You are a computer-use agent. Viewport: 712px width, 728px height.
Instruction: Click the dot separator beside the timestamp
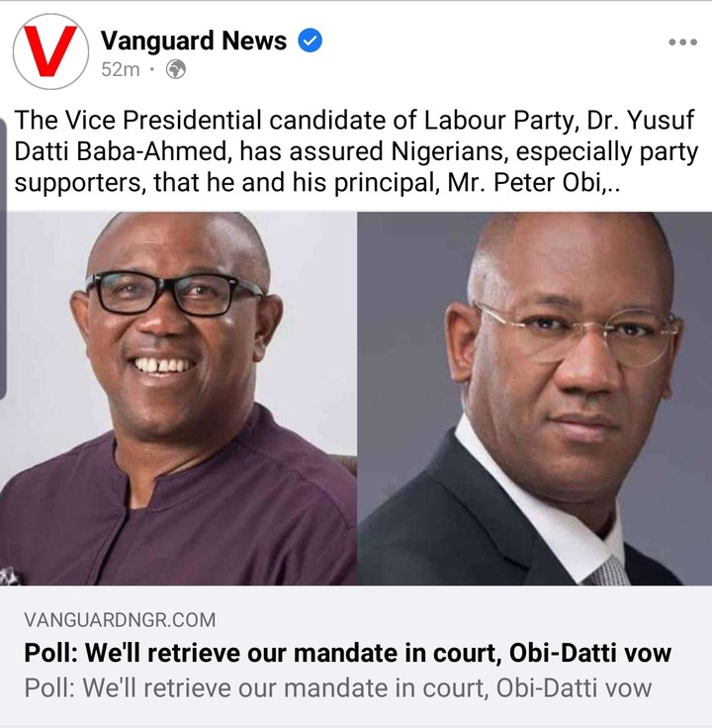(151, 70)
